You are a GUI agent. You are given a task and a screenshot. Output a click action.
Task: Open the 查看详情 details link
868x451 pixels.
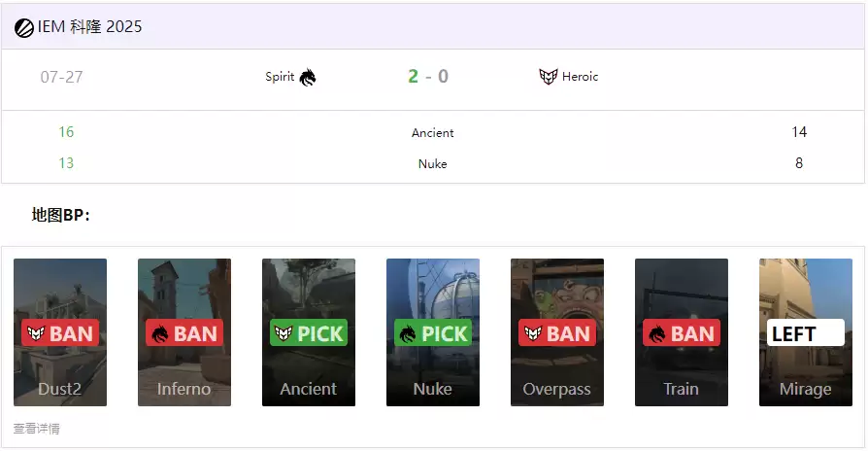pyautogui.click(x=37, y=429)
